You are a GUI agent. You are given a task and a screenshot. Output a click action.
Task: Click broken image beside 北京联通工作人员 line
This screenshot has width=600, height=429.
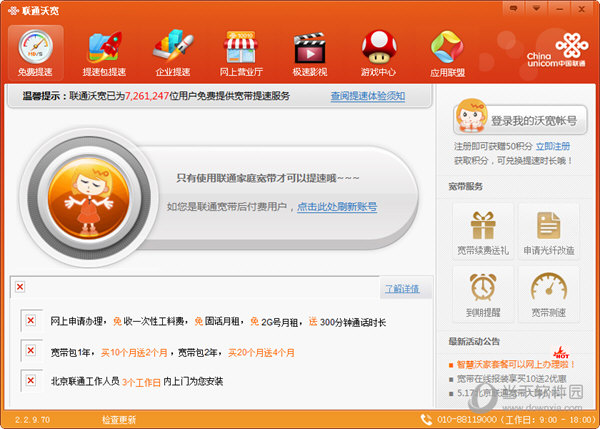pos(31,380)
